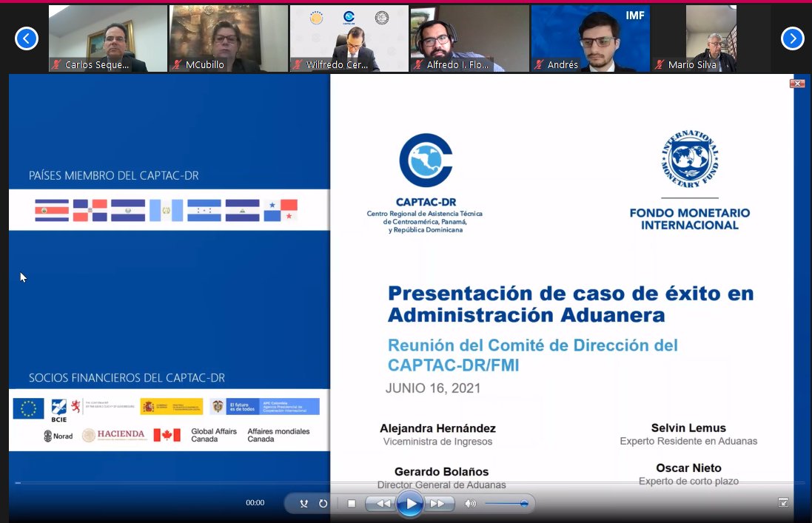This screenshot has width=812, height=523.
Task: Click the Next fast-forward button
Action: 438,503
